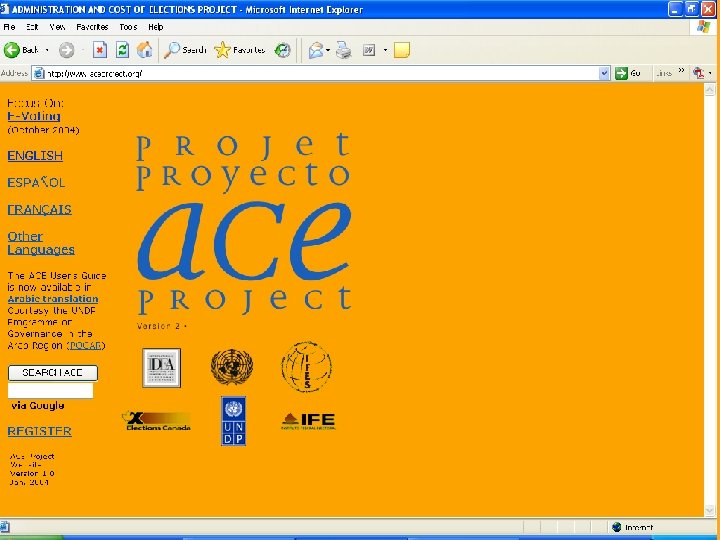Click the Acrobat PDF toolbar icon
Viewport: 720px width, 540px height.
pos(698,73)
